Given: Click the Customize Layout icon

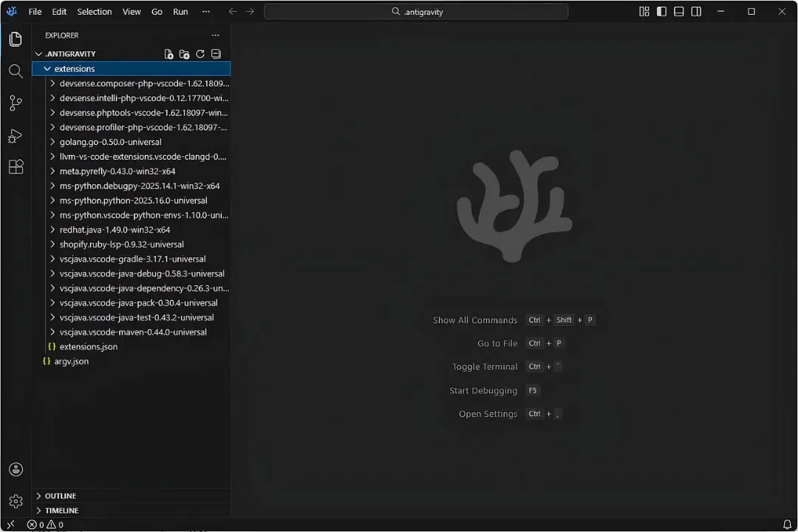Looking at the screenshot, I should tap(644, 11).
